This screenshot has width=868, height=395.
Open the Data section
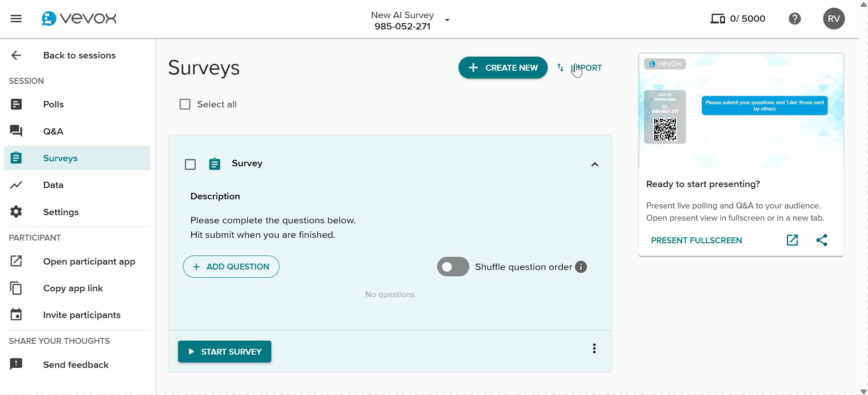pos(53,185)
